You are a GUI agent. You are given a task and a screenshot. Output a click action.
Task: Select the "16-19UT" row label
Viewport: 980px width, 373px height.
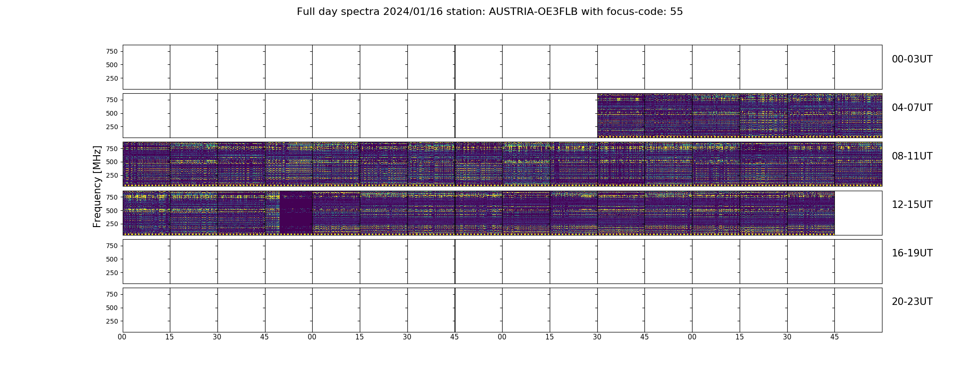(x=912, y=253)
